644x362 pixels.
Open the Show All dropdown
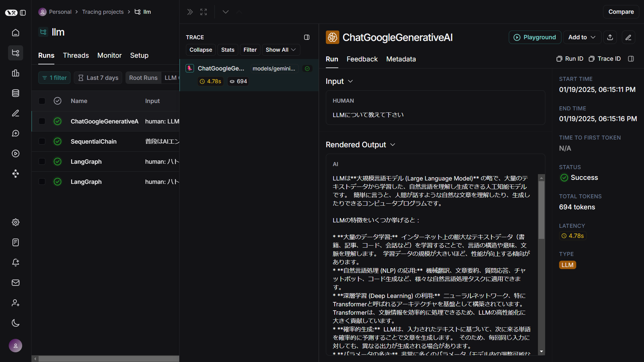281,50
